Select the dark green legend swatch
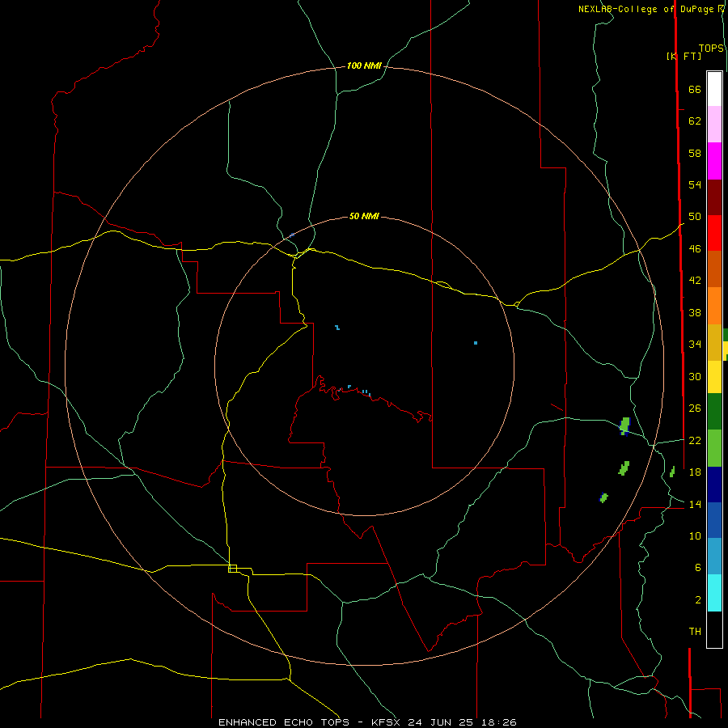Screen dimensions: 728x728 pyautogui.click(x=714, y=412)
